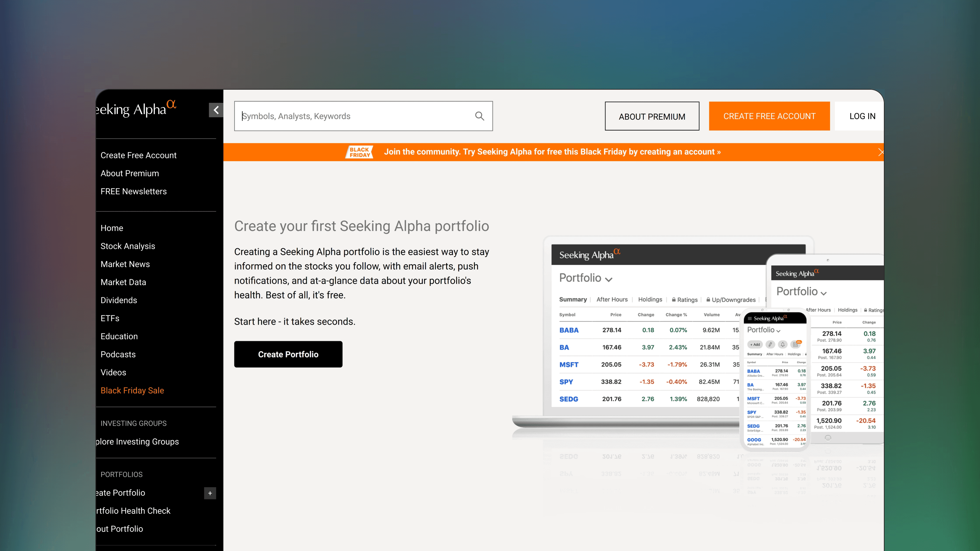
Task: Select the pencil edit icon in the phone mockup
Action: pyautogui.click(x=770, y=344)
